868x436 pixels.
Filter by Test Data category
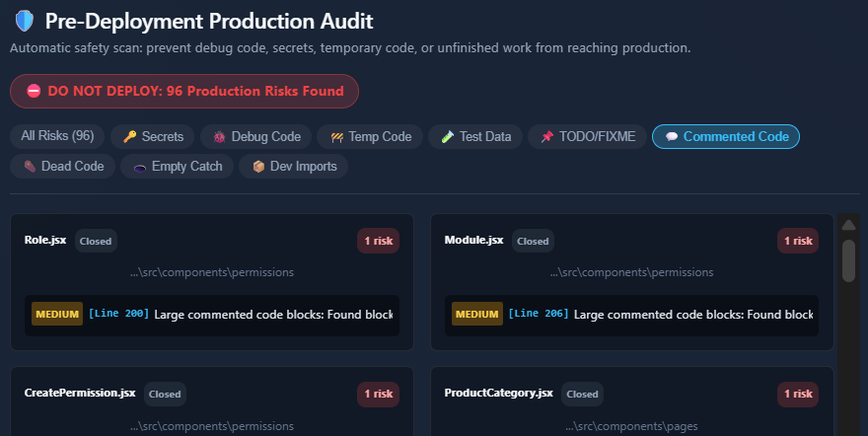coord(475,137)
